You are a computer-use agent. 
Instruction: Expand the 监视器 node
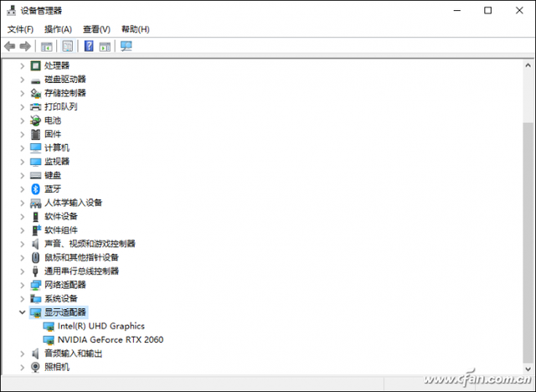pyautogui.click(x=23, y=162)
